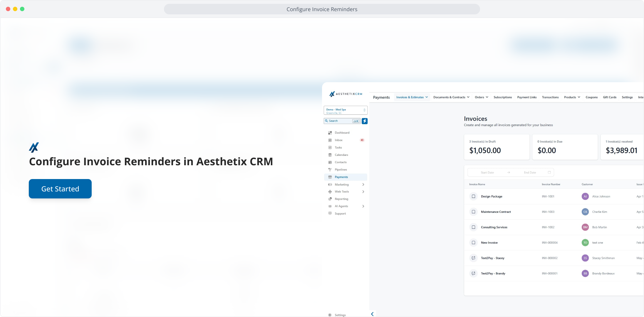Click the Calendars sidebar icon
The image size is (644, 317).
(330, 155)
